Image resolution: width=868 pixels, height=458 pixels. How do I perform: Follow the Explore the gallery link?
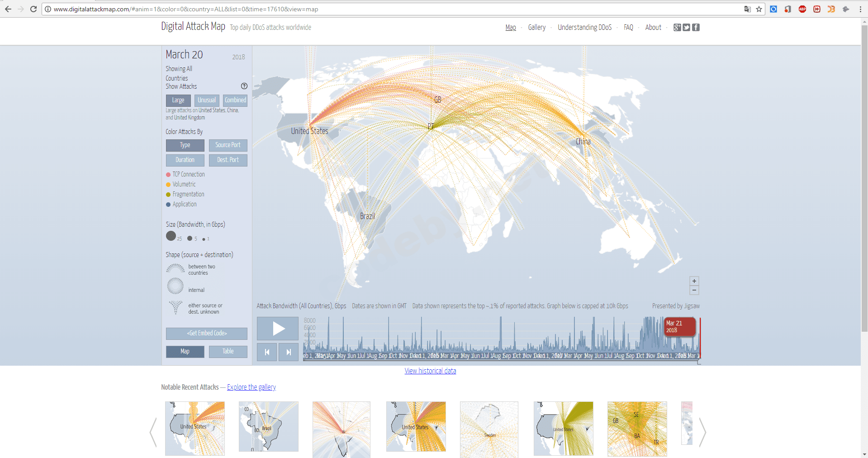click(251, 387)
